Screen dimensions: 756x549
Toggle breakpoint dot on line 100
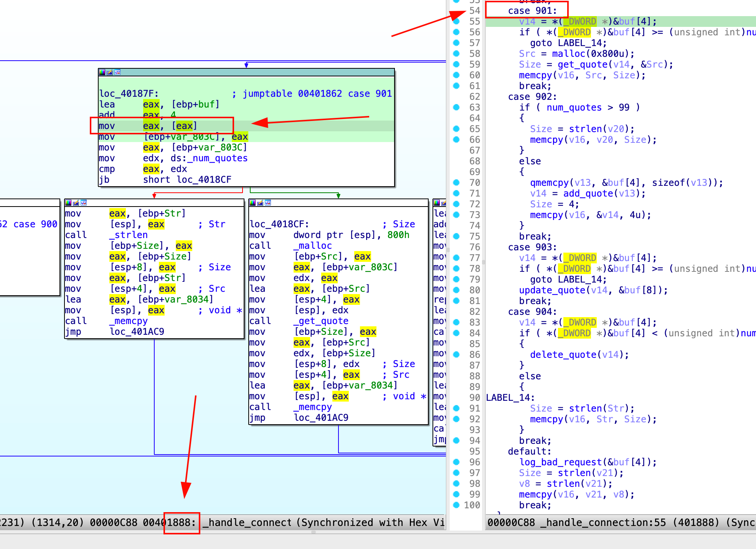pyautogui.click(x=456, y=505)
